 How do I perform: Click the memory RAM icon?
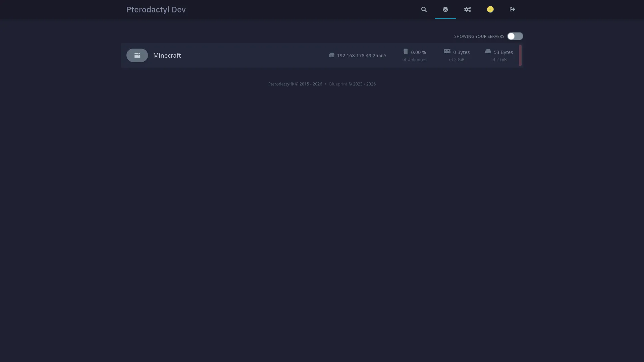[447, 52]
